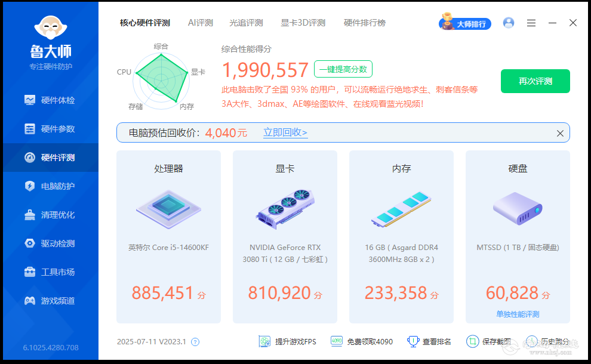Screen dimensions: 591x364
Task: Click the 提升游戏FPS icon
Action: point(264,341)
